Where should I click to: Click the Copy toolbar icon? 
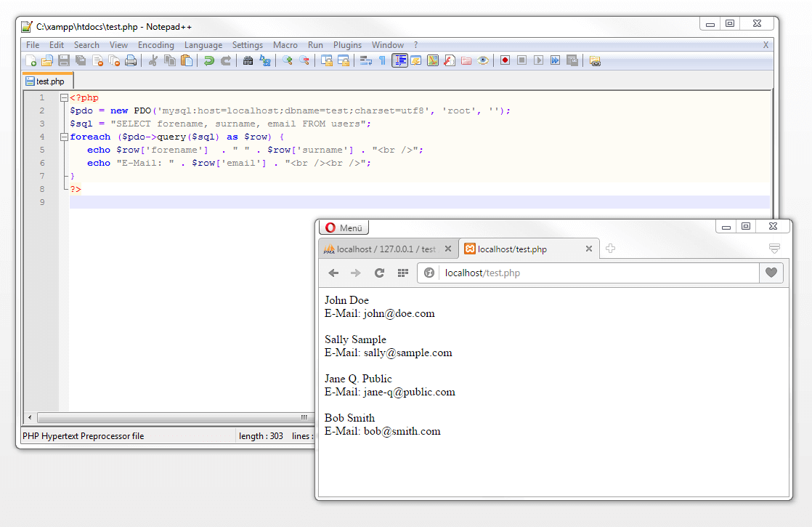(x=170, y=60)
